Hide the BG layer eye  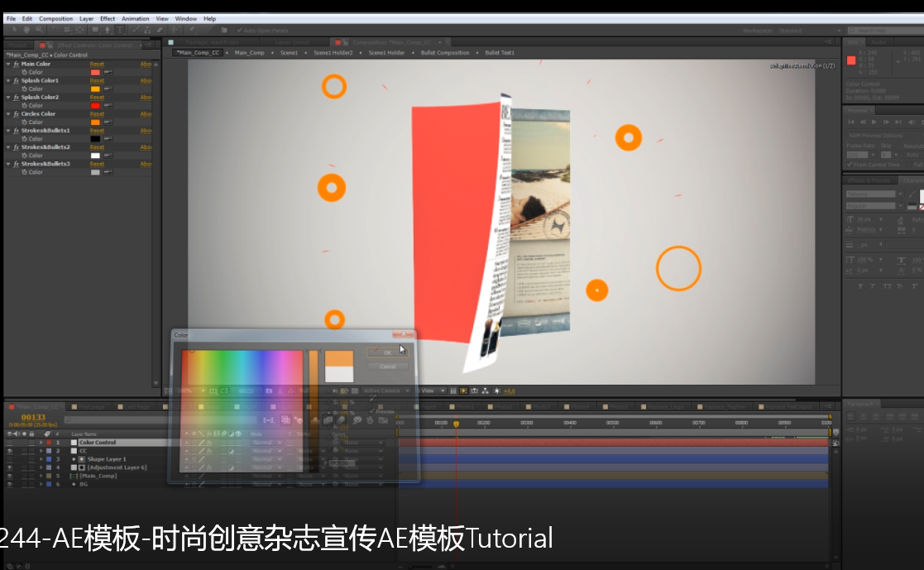9,484
